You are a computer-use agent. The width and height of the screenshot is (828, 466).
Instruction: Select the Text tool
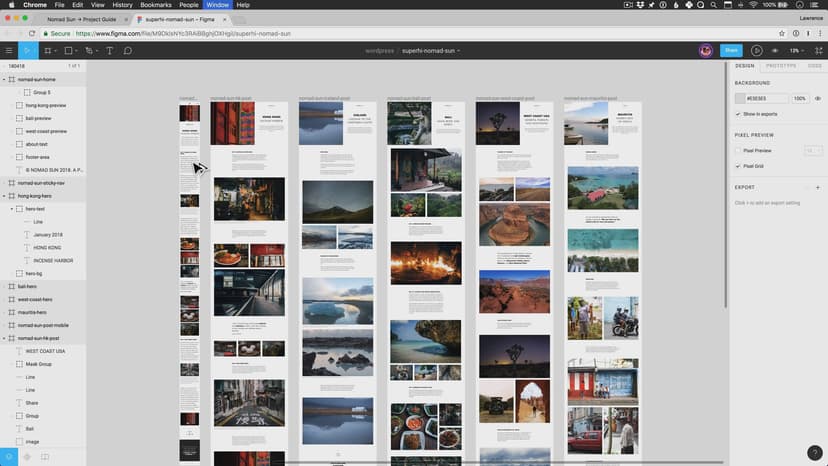point(109,50)
